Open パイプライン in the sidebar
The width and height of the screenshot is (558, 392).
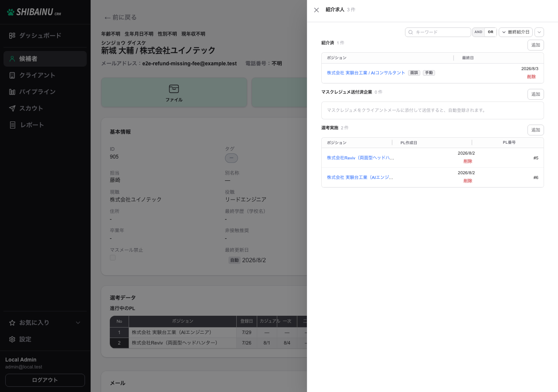click(x=45, y=92)
